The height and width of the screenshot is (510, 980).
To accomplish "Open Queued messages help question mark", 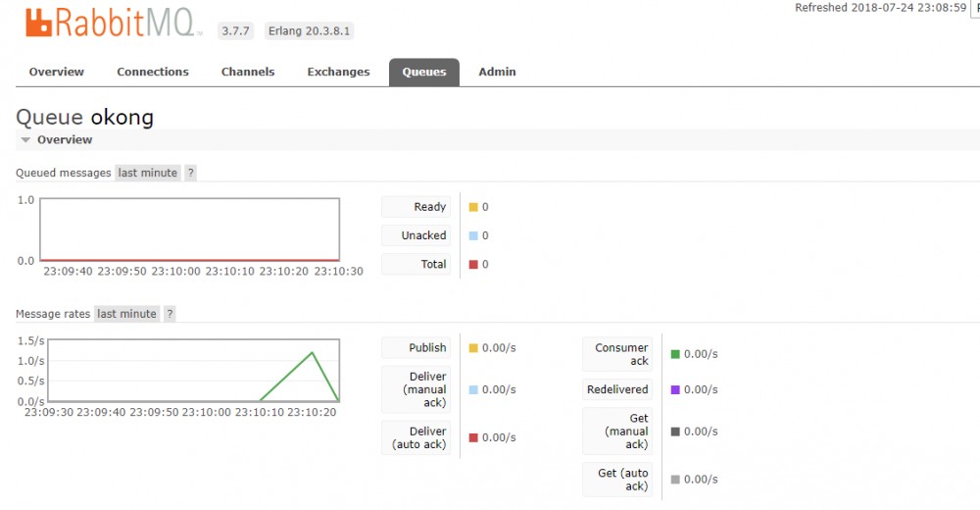I will tap(191, 173).
